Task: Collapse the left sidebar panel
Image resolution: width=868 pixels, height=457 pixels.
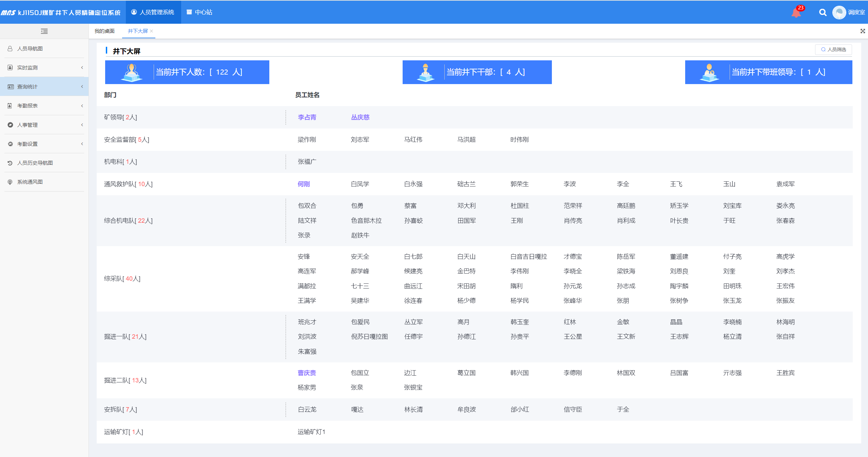Action: tap(44, 31)
